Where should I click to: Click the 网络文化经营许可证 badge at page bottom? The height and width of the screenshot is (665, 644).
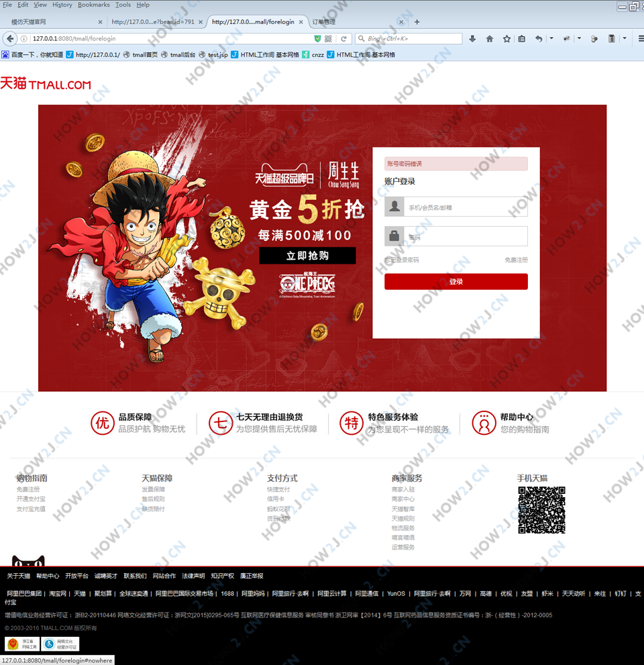click(60, 644)
